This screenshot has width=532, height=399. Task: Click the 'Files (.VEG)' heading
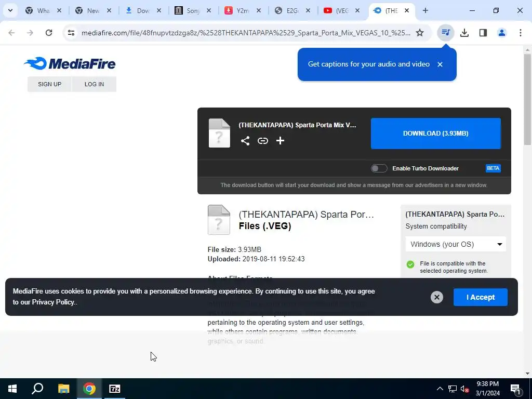[265, 226]
